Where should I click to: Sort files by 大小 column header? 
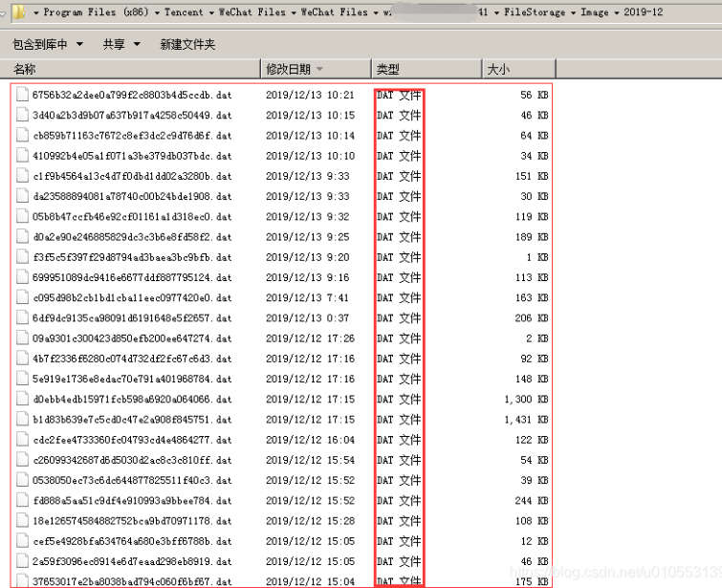click(x=519, y=69)
